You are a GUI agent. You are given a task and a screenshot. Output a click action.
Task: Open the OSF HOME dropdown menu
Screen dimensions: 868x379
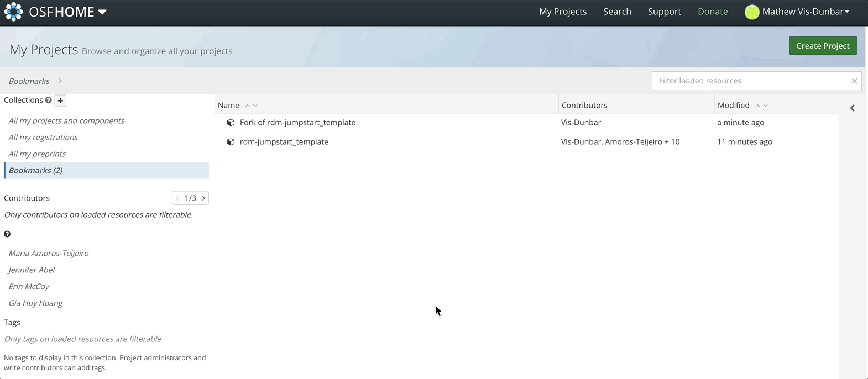tap(102, 12)
